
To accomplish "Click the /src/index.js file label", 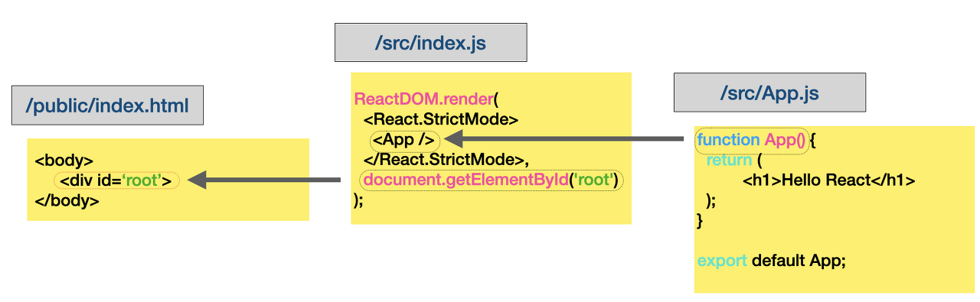I will coord(430,43).
